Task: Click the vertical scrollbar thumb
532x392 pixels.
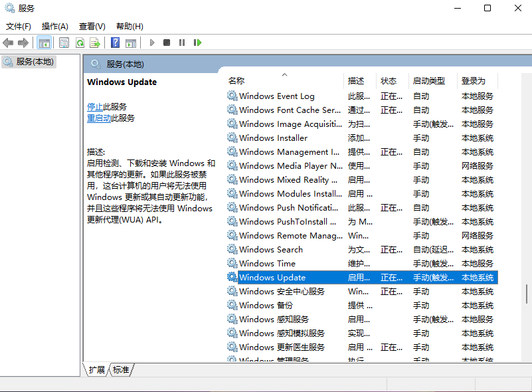Action: point(527,294)
